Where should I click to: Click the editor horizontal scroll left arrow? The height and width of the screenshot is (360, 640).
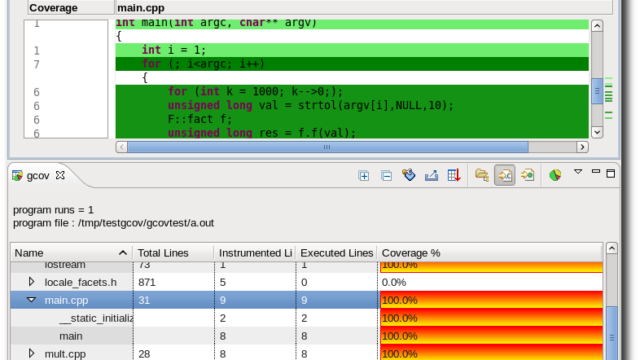[122, 147]
